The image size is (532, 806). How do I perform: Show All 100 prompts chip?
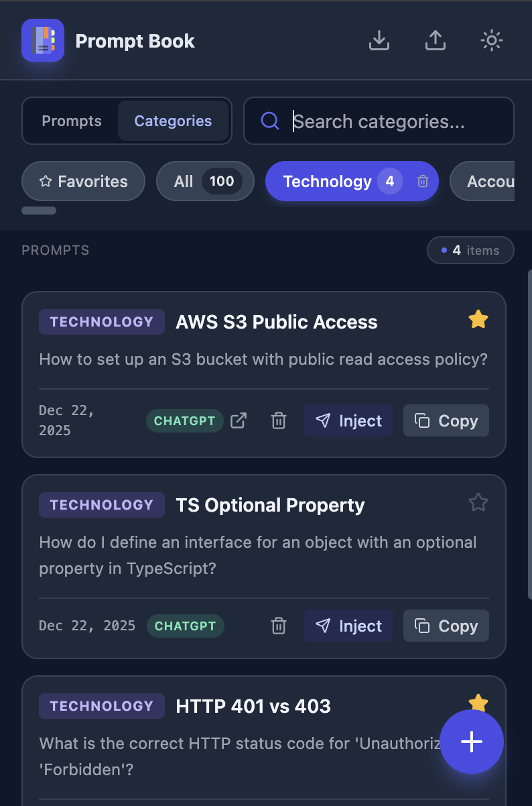coord(205,181)
